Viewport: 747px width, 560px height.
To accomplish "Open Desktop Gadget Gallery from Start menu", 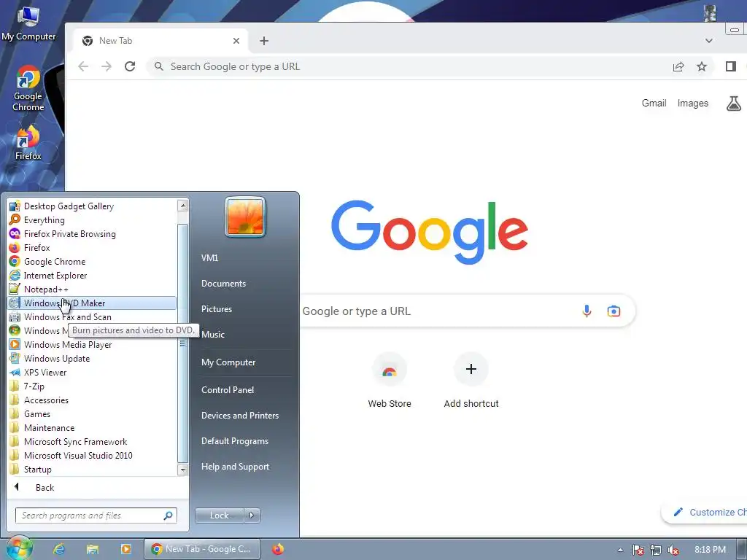I will point(92,206).
